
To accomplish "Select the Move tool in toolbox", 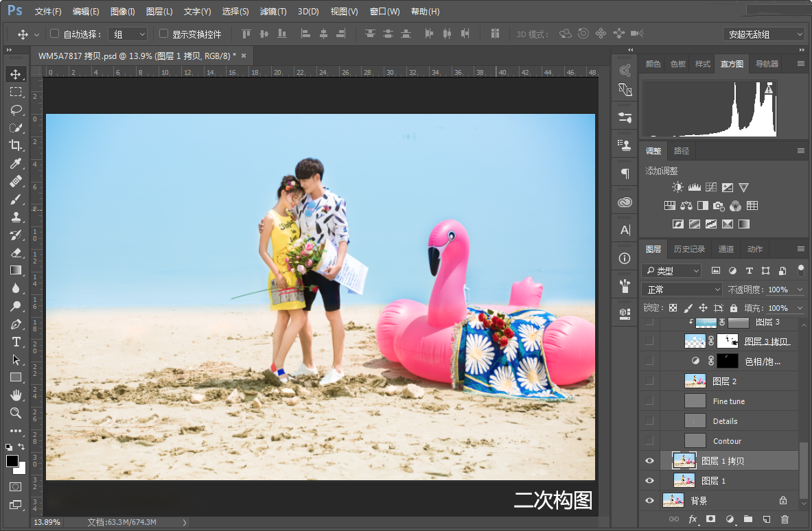I will [x=16, y=74].
